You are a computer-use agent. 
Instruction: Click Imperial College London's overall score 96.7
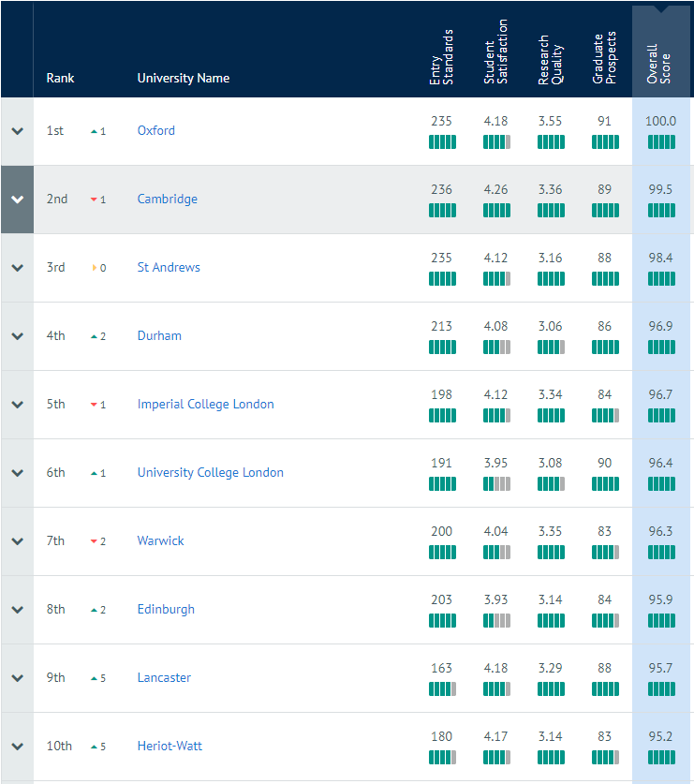[660, 394]
